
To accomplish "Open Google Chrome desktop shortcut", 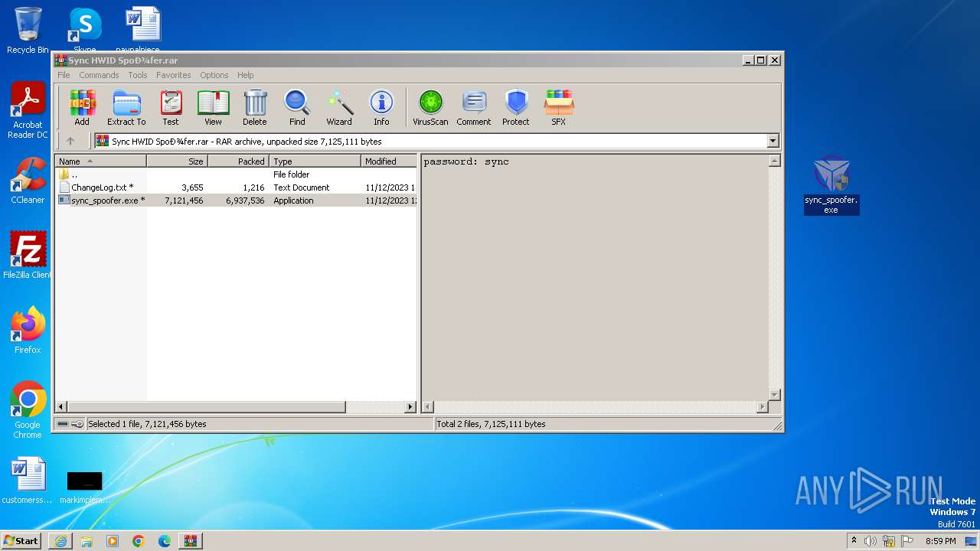I will tap(28, 410).
